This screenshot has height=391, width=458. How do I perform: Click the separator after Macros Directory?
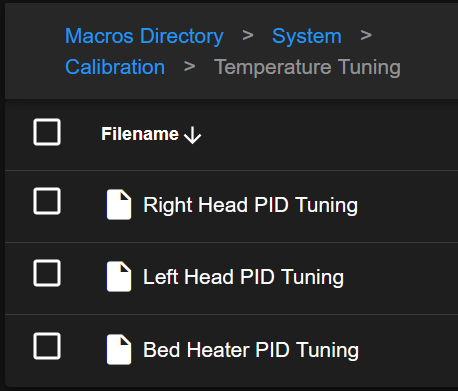click(x=248, y=35)
